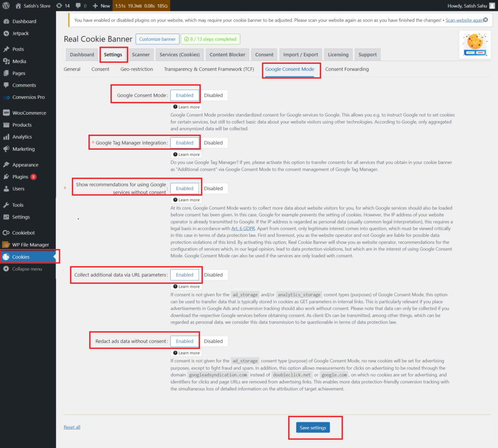Open WordPress Settings in sidebar menu

21,217
